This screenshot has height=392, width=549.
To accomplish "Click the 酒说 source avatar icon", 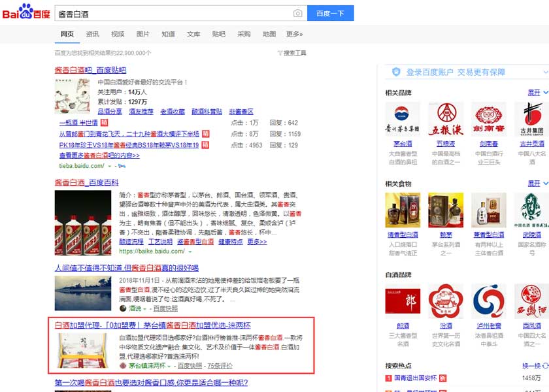I will 123,308.
